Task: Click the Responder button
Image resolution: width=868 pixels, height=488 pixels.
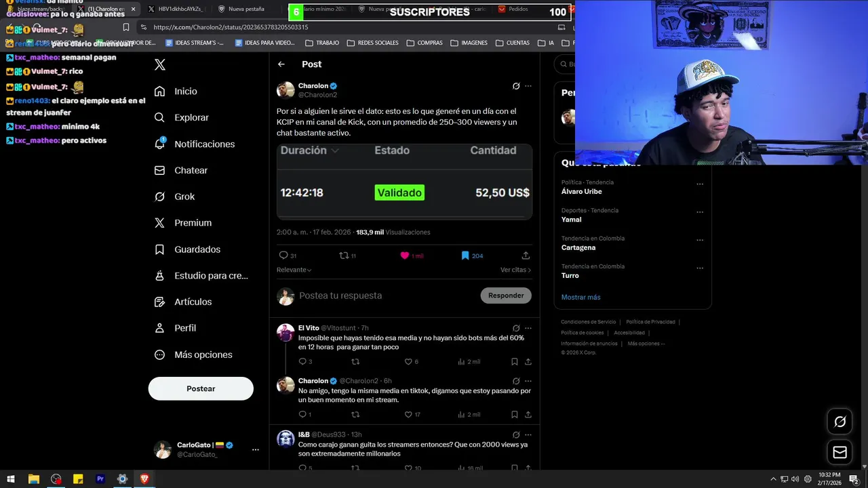Action: click(506, 296)
